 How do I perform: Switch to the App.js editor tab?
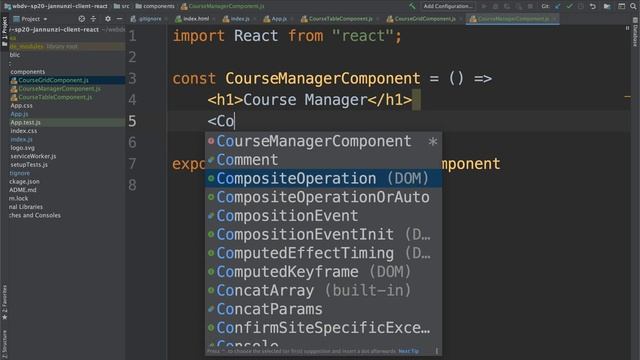pyautogui.click(x=278, y=19)
